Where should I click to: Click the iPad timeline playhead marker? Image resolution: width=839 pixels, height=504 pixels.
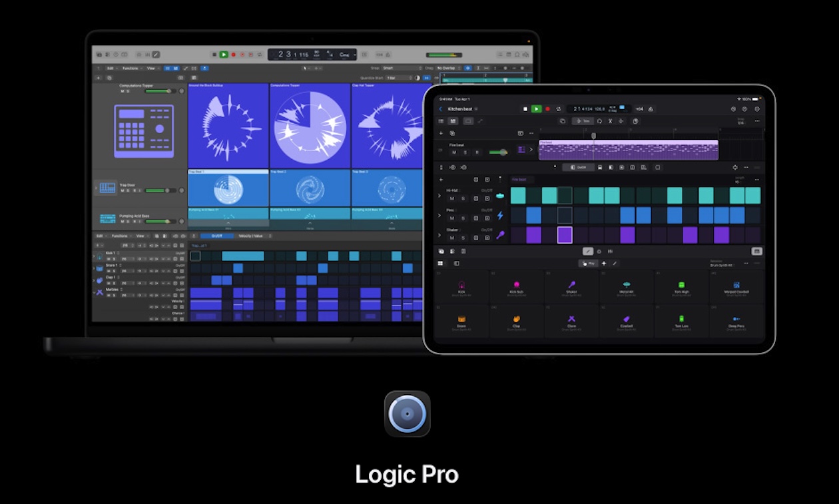pos(593,136)
